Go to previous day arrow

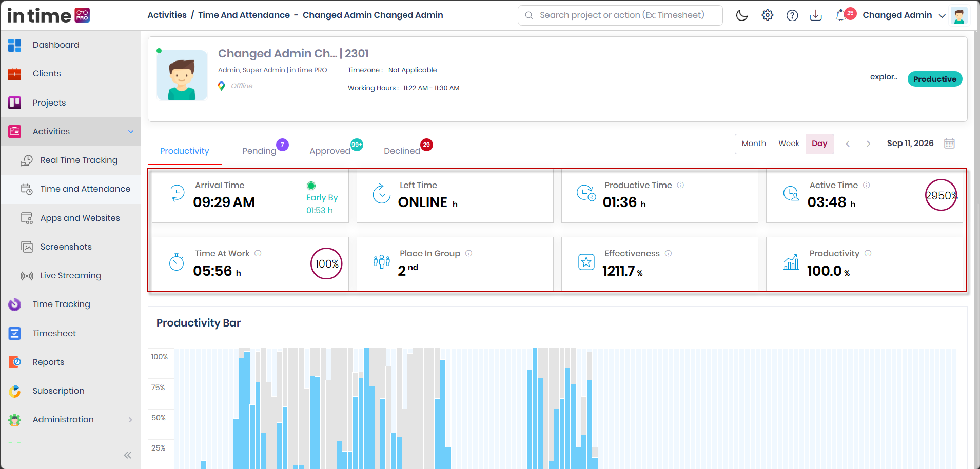pyautogui.click(x=848, y=144)
